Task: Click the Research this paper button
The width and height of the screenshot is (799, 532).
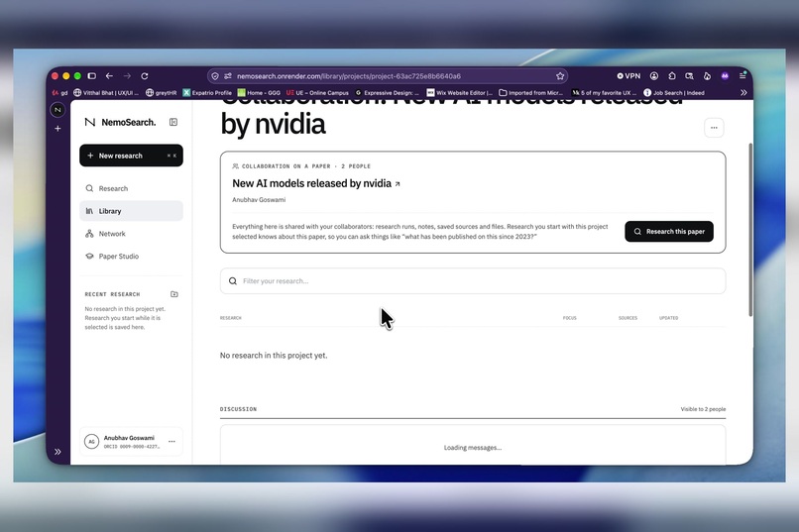Action: click(x=669, y=232)
